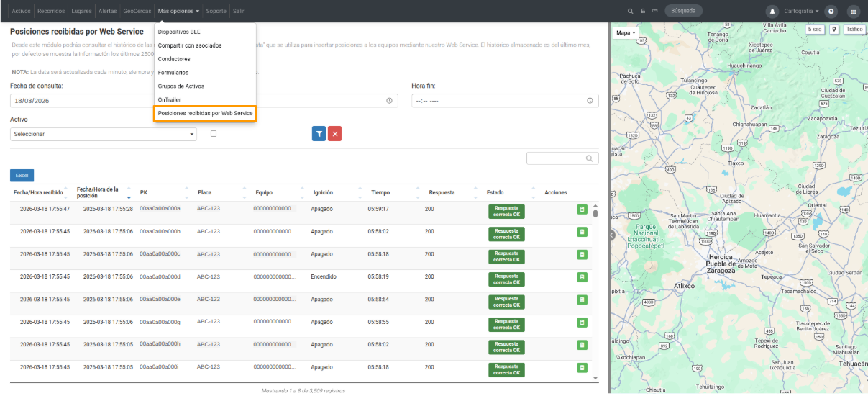Click Respuesta correcta OK badge for 00aa0a00a000a

coord(506,210)
